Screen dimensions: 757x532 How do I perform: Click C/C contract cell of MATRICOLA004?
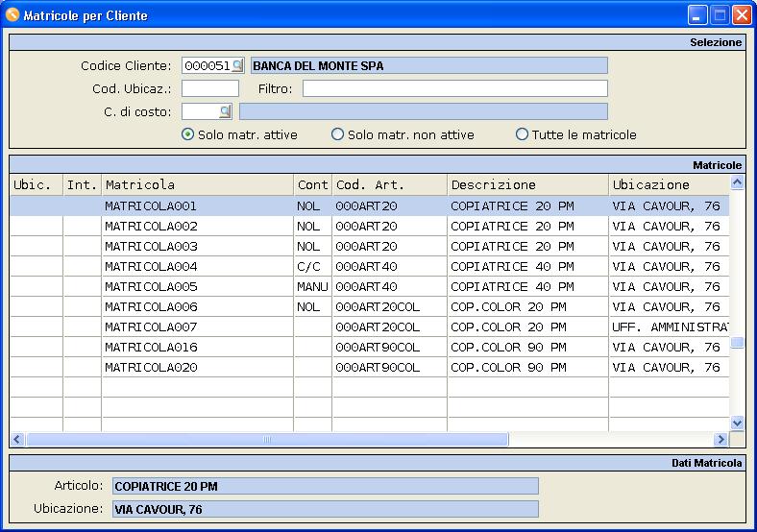click(313, 267)
